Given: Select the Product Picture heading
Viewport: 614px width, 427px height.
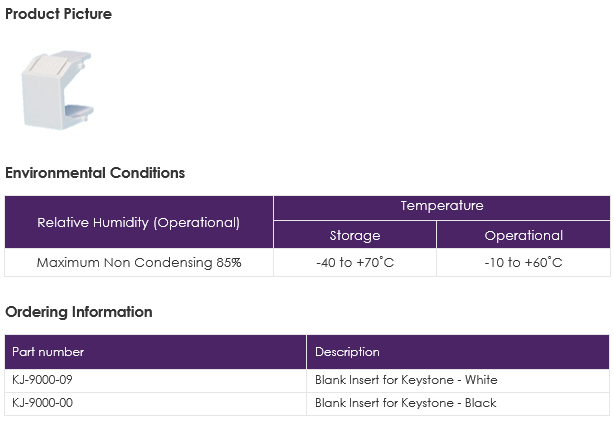Looking at the screenshot, I should pos(58,14).
